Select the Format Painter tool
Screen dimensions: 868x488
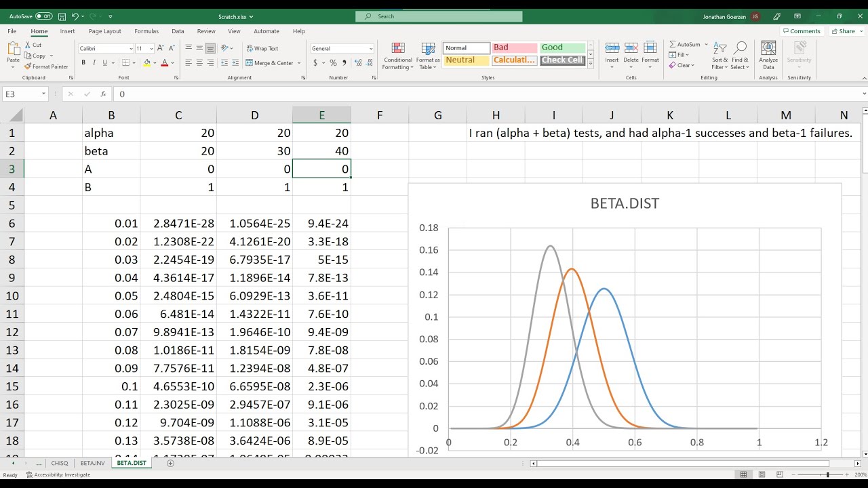point(46,66)
